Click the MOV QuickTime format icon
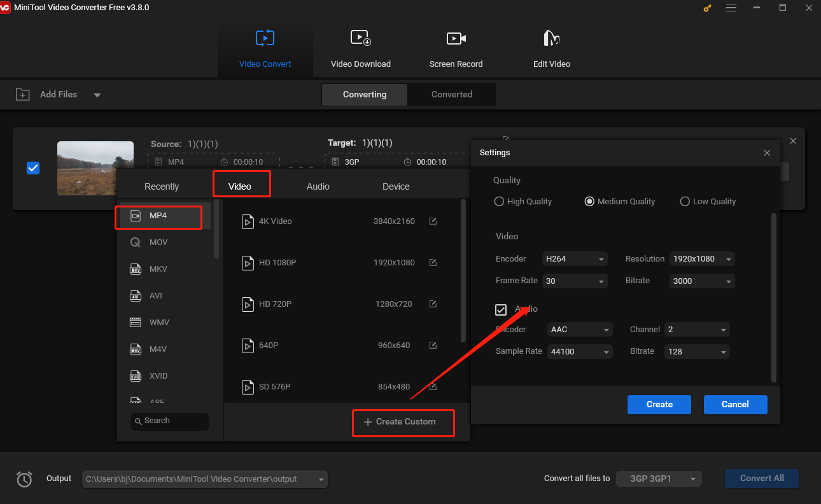 pos(136,242)
